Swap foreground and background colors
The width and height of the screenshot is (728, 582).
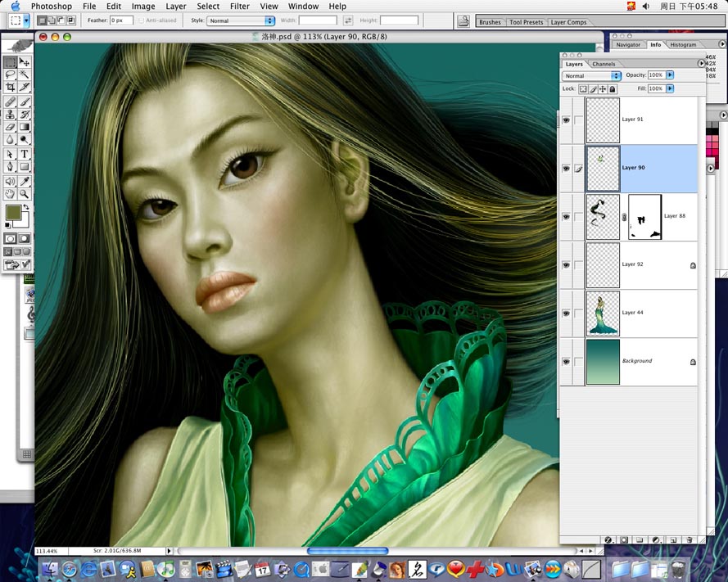coord(26,207)
